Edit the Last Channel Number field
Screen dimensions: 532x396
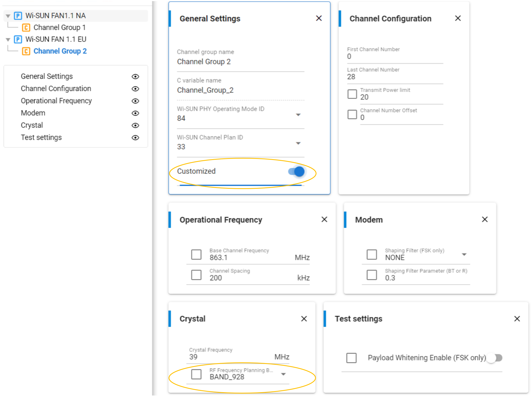(x=395, y=77)
